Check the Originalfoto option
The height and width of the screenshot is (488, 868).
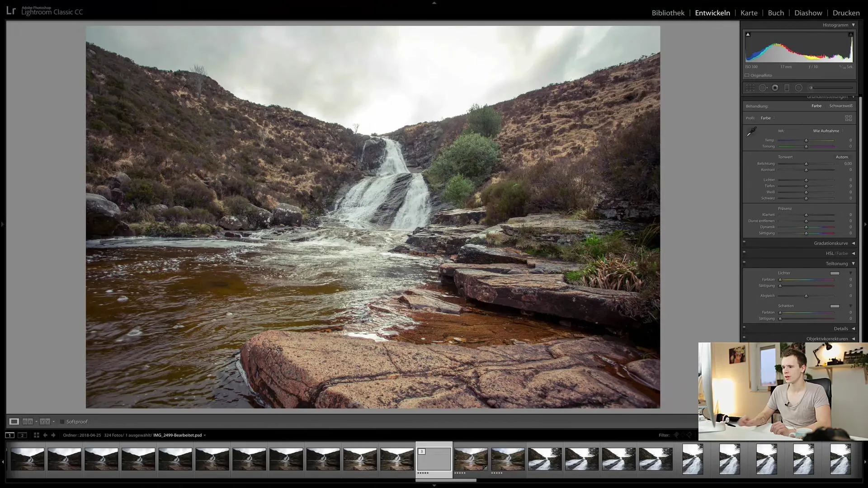click(747, 75)
